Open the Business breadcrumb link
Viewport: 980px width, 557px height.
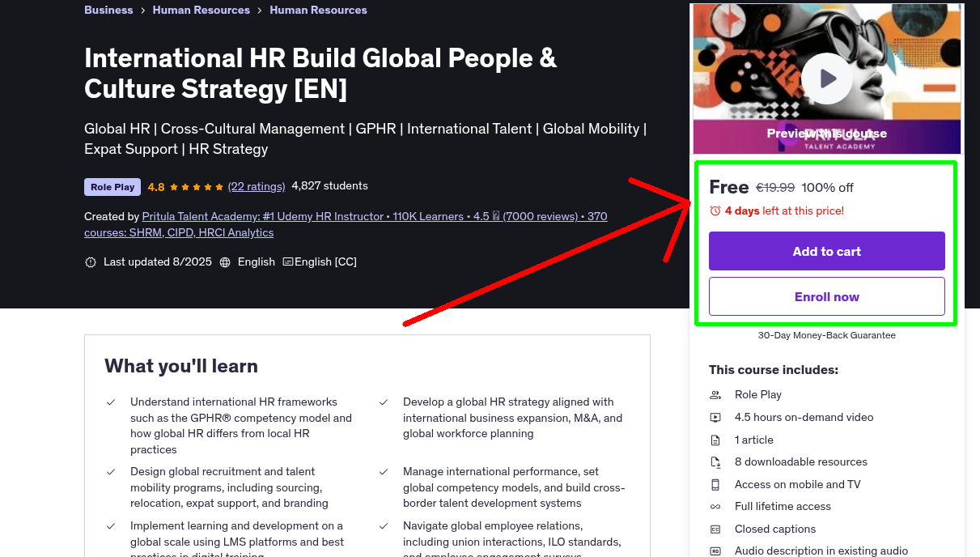108,10
